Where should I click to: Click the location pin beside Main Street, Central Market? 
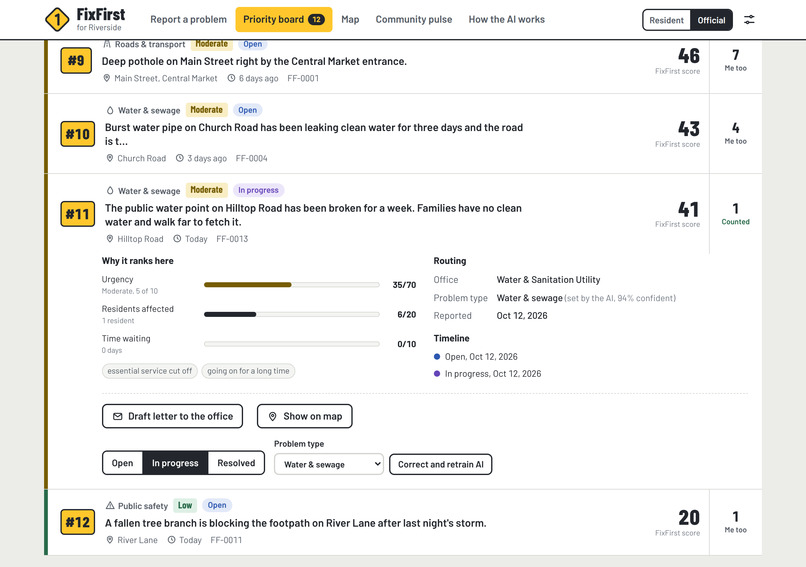106,78
